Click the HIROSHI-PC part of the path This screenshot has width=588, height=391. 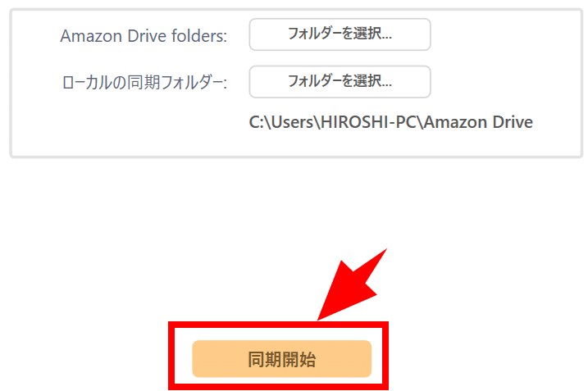tap(368, 122)
